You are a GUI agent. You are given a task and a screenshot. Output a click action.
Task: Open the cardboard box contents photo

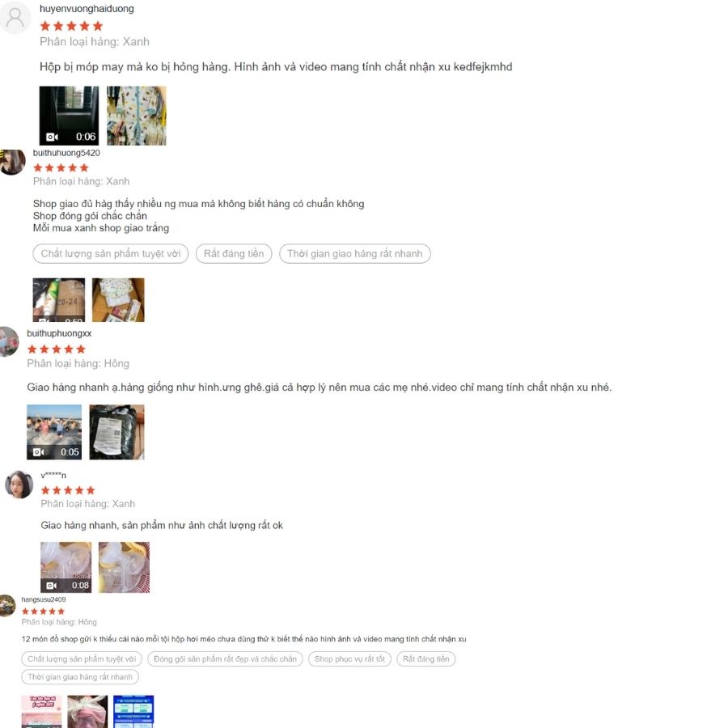[118, 300]
